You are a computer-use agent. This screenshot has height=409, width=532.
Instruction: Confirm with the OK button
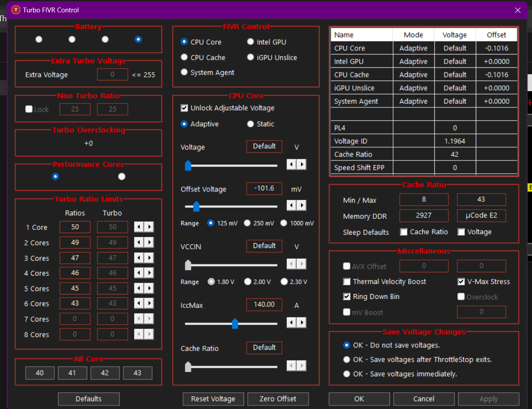coord(359,399)
